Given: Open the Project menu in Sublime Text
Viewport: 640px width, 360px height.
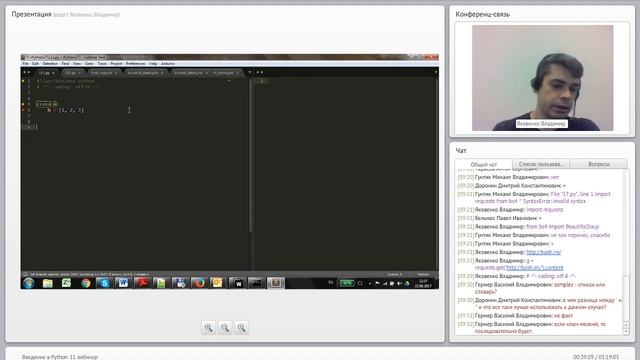Looking at the screenshot, I should coord(116,64).
